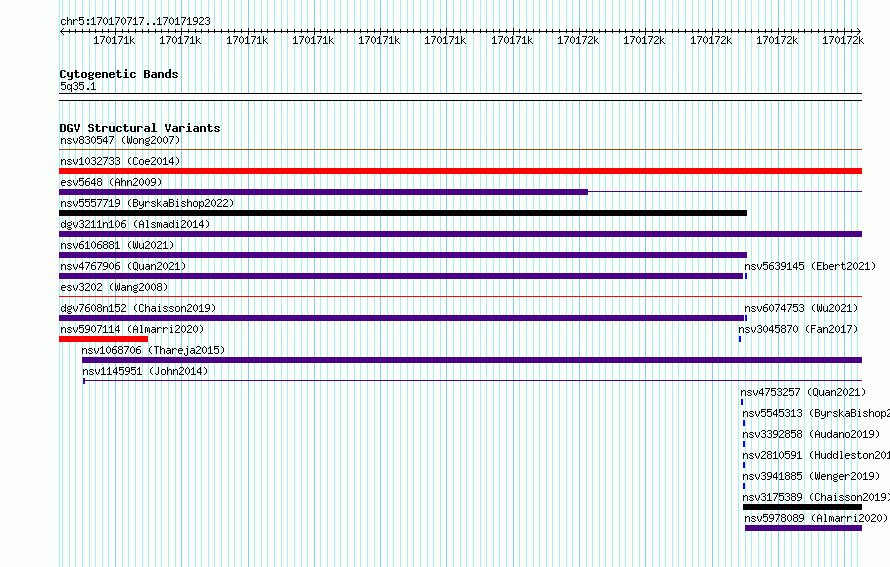
Task: Click the black nsv3175389 variant bar
Action: (x=803, y=507)
